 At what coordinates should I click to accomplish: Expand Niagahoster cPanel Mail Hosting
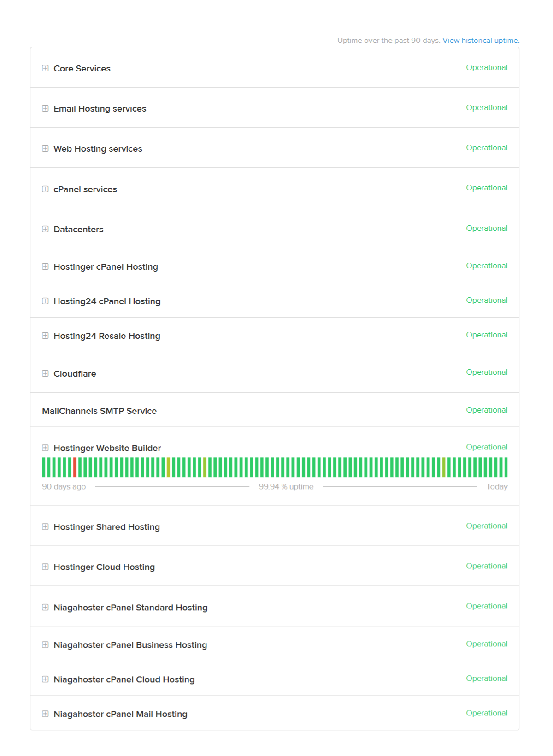[x=45, y=714]
